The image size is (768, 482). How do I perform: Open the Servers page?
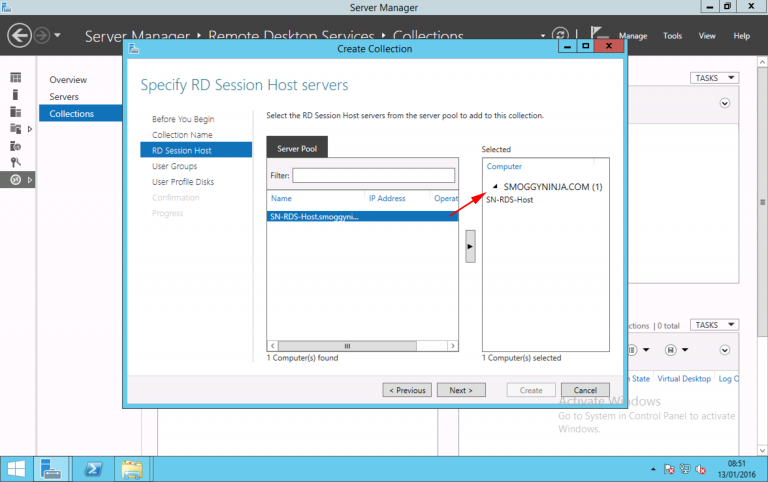[64, 96]
